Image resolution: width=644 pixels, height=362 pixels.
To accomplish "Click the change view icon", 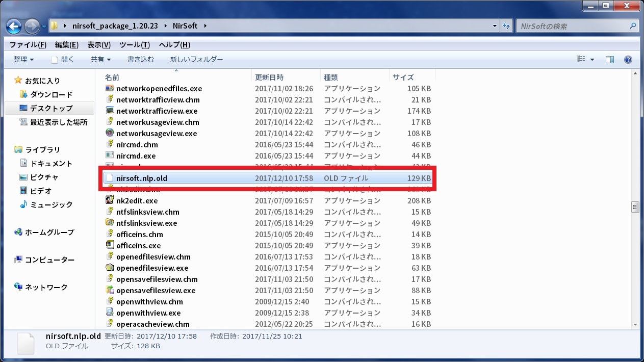I will point(581,59).
